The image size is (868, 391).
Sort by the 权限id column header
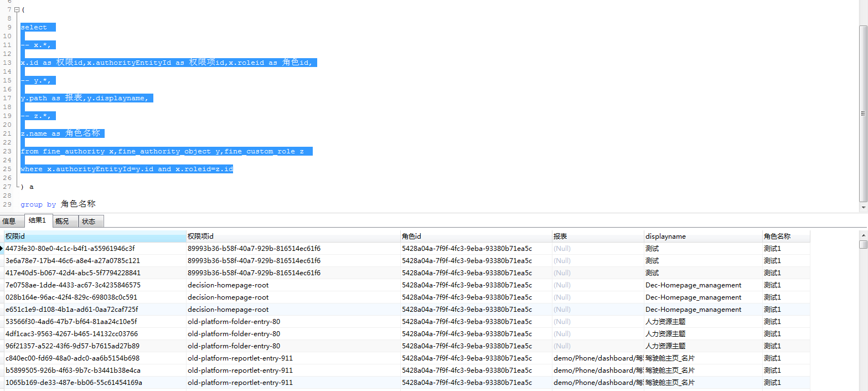(x=95, y=236)
